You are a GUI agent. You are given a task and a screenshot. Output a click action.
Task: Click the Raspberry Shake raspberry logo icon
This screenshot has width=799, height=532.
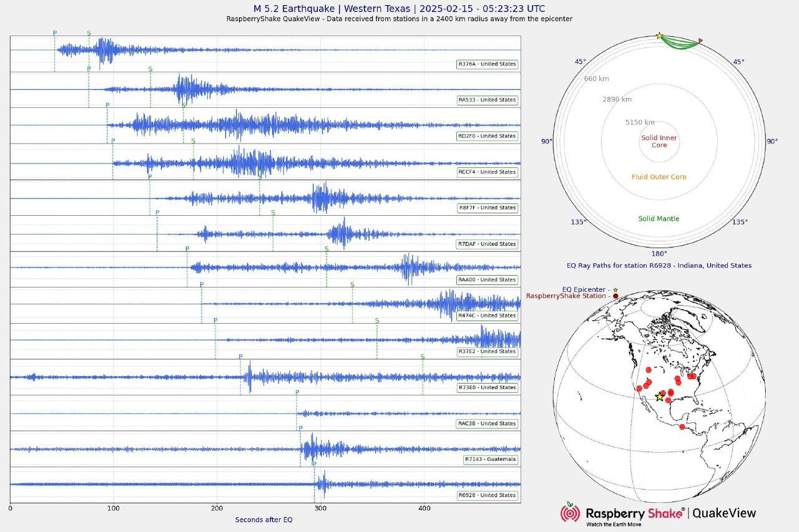[569, 512]
